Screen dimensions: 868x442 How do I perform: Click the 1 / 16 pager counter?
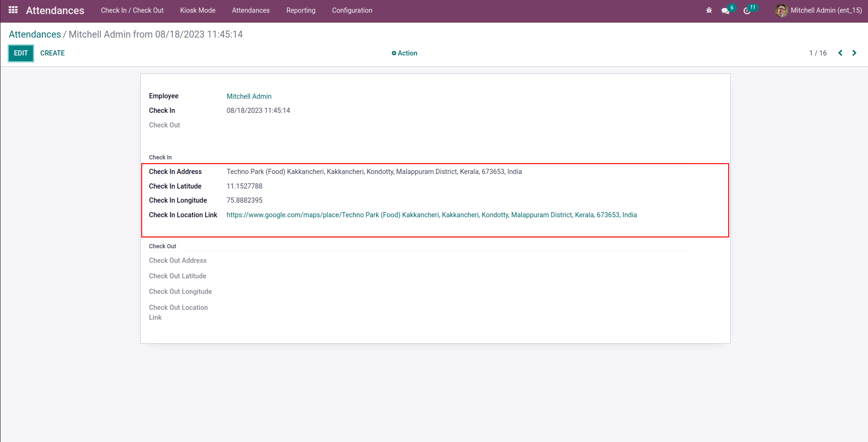pos(818,53)
